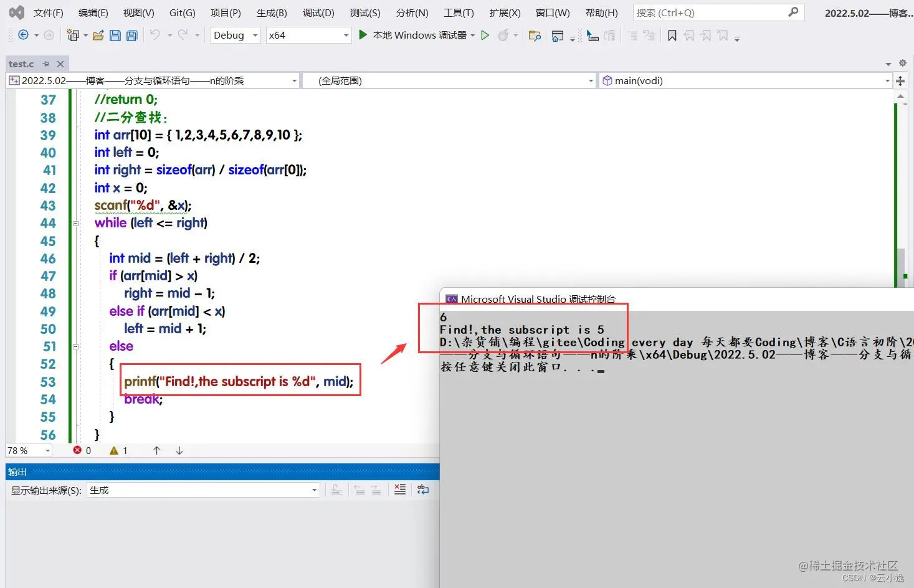Open the Git(G) menu

point(183,12)
